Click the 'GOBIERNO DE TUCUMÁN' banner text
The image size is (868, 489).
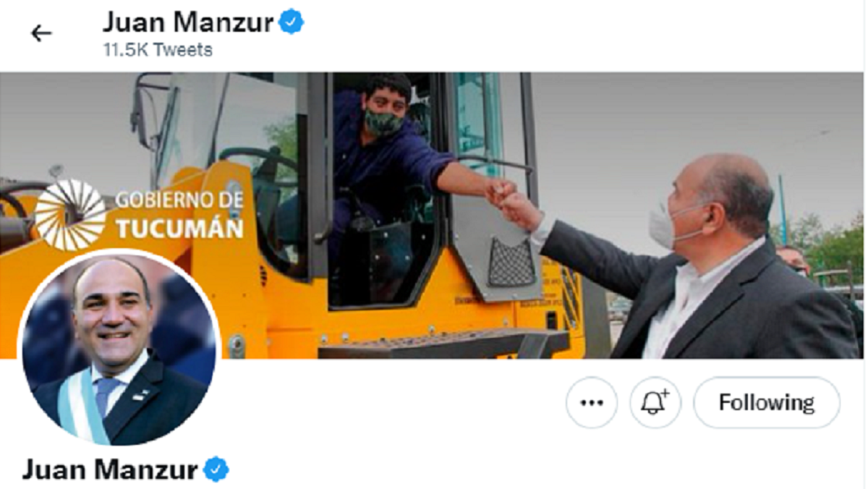pyautogui.click(x=179, y=215)
